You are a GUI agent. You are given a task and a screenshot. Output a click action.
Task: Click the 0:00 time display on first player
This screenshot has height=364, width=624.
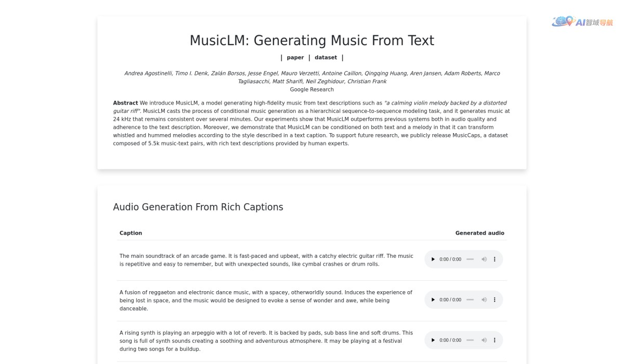click(x=450, y=259)
